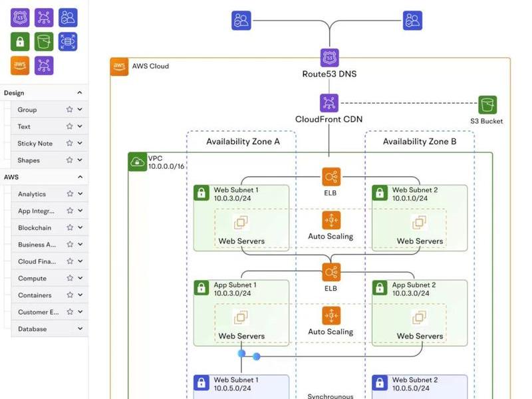The width and height of the screenshot is (532, 399).
Task: Click the Web Subnet 1 10.0.3.0/24 padlock
Action: coord(201,193)
